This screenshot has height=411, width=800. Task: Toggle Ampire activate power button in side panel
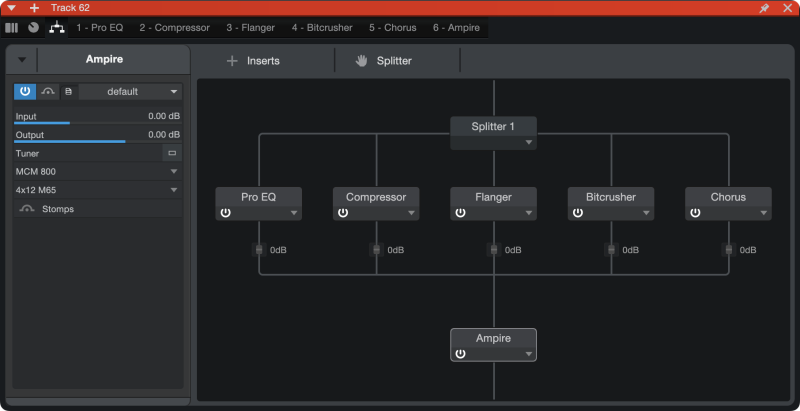[x=25, y=92]
